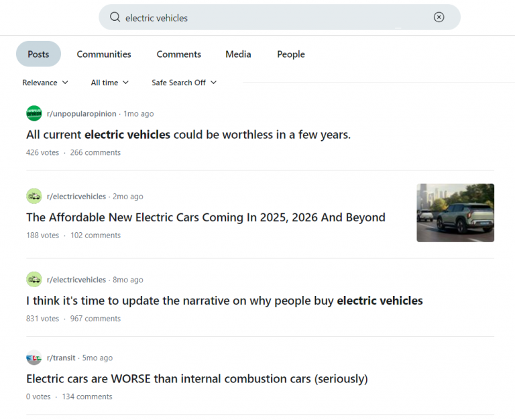
Task: Go to the People tab
Action: pos(290,54)
